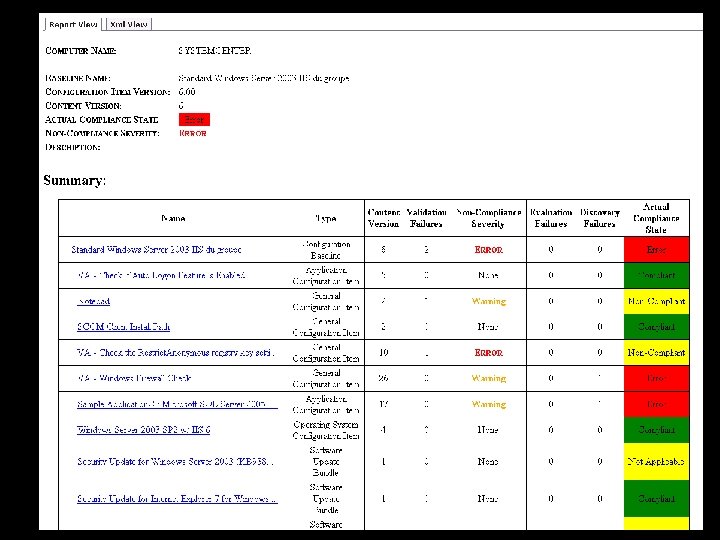The height and width of the screenshot is (540, 720).
Task: Open Sample Application for Microsoft SQL Server 2005 link
Action: 177,404
